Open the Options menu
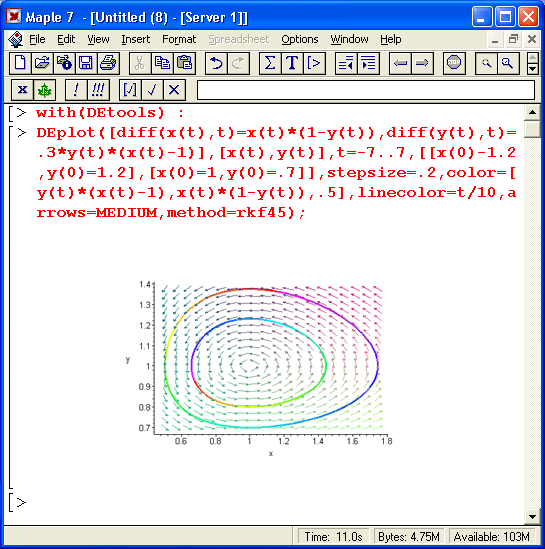The width and height of the screenshot is (545, 549). [x=300, y=39]
